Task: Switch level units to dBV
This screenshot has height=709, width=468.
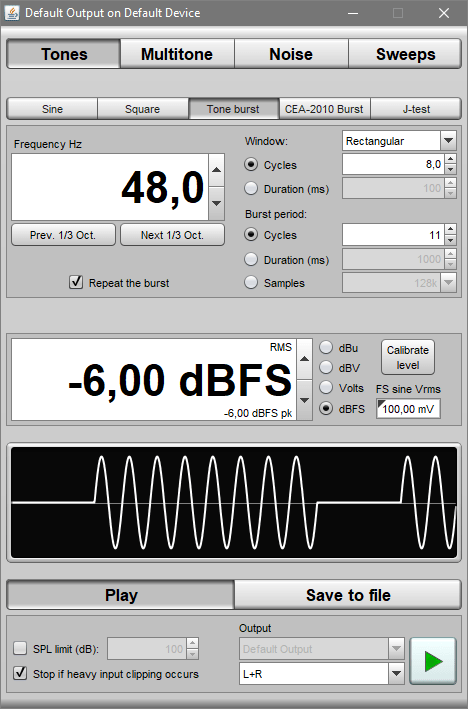Action: 326,367
